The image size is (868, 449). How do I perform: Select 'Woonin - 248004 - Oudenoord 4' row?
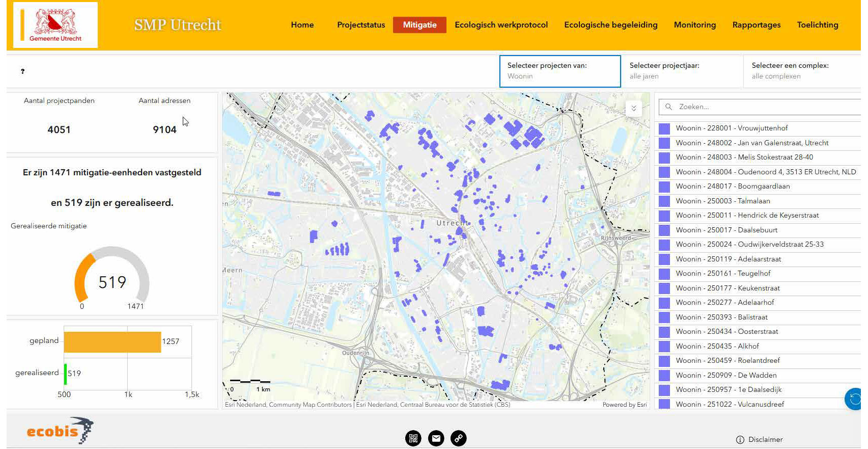[x=758, y=172]
